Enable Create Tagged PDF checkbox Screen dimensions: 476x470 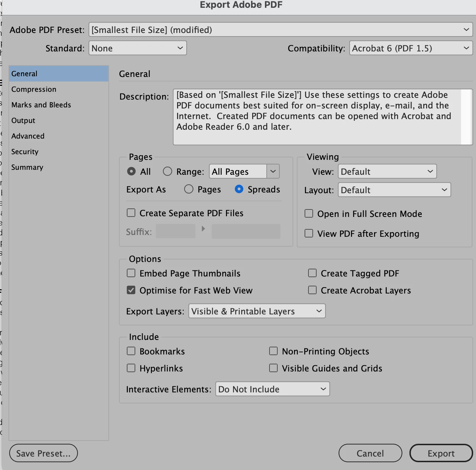pos(312,273)
